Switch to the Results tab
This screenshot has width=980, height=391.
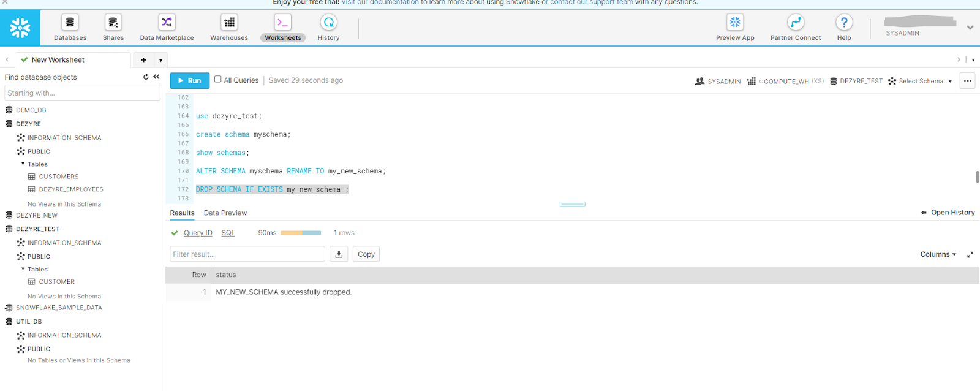coord(182,213)
